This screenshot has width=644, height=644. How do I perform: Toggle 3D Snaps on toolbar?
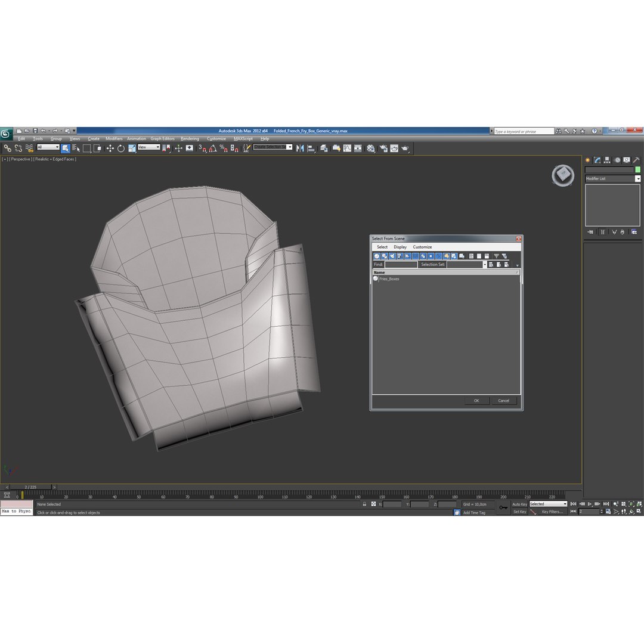point(203,148)
